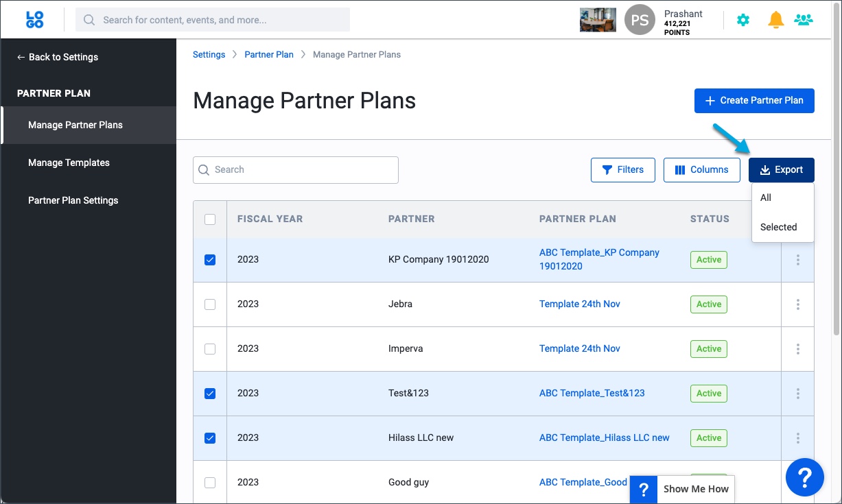Open ABC Template_Hilass LLC new plan link

click(605, 437)
